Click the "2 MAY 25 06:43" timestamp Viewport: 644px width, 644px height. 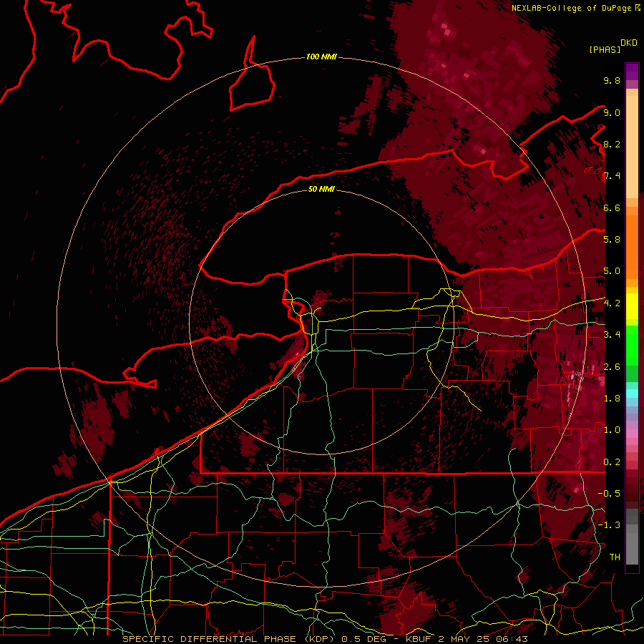(483, 639)
